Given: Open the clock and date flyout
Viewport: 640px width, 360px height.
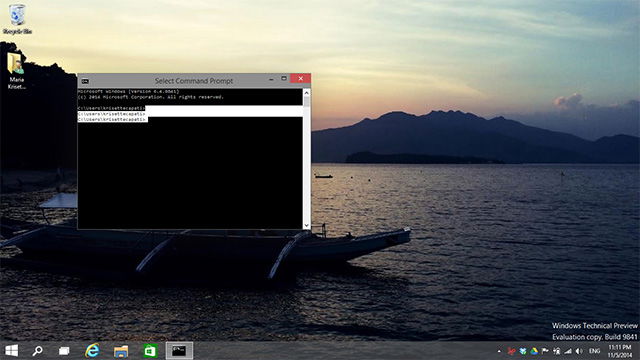Looking at the screenshot, I should (620, 351).
